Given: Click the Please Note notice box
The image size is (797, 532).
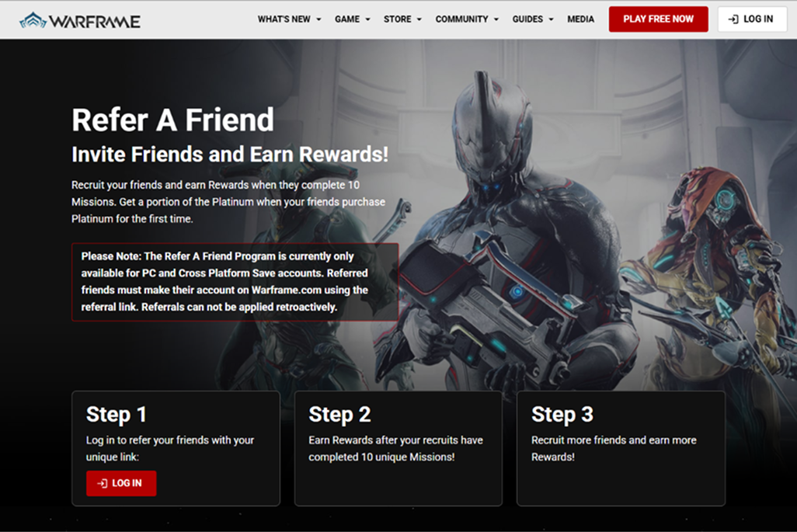Looking at the screenshot, I should (235, 281).
